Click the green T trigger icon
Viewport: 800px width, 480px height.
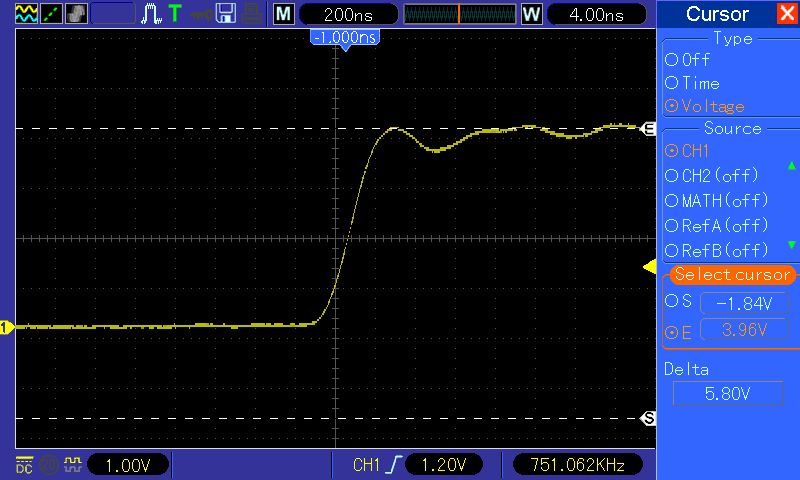(x=175, y=13)
